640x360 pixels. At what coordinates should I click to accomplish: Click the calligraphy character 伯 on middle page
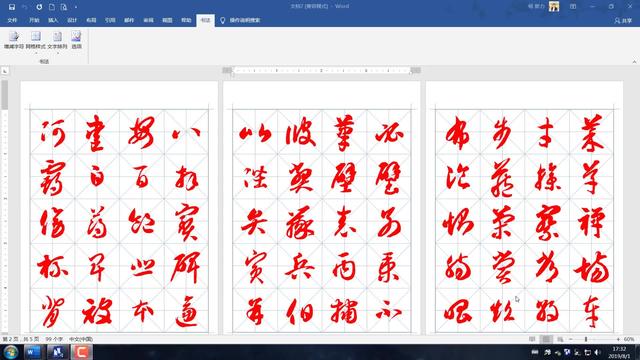(x=300, y=312)
